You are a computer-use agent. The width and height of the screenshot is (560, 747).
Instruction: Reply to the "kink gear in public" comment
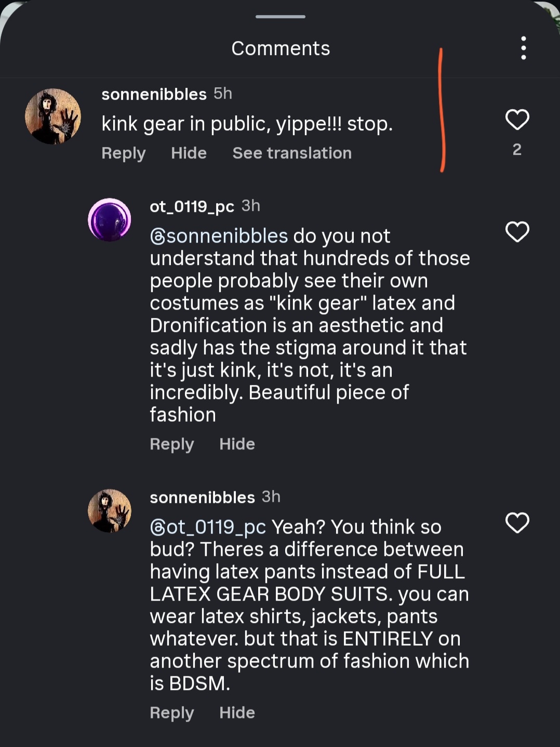click(123, 153)
